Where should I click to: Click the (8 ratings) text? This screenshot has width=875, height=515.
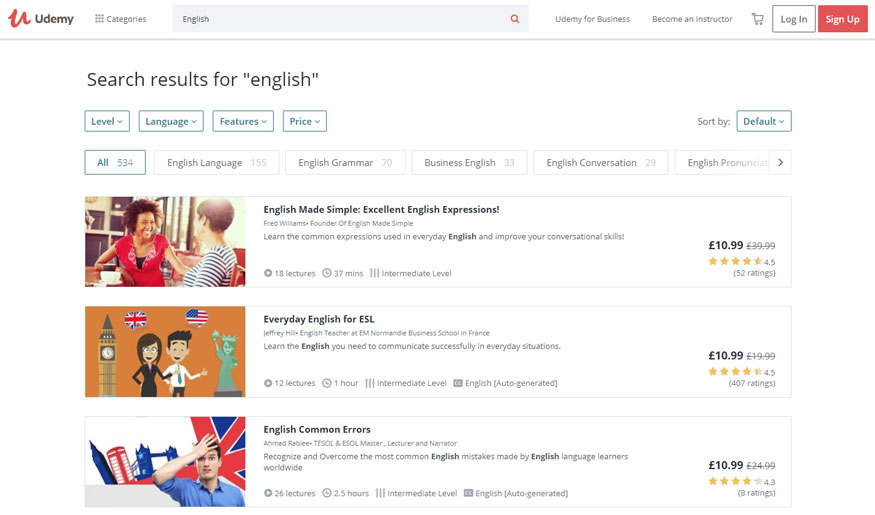(x=756, y=493)
